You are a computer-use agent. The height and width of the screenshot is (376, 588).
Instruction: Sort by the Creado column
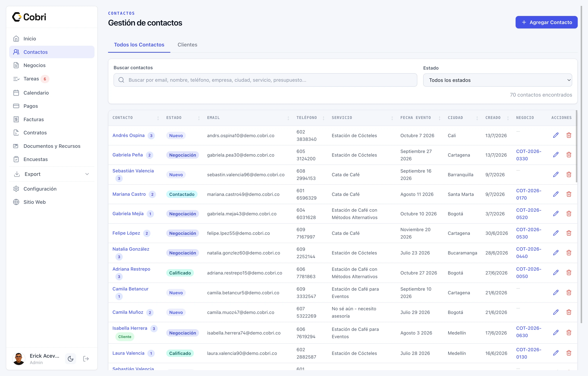click(x=508, y=118)
